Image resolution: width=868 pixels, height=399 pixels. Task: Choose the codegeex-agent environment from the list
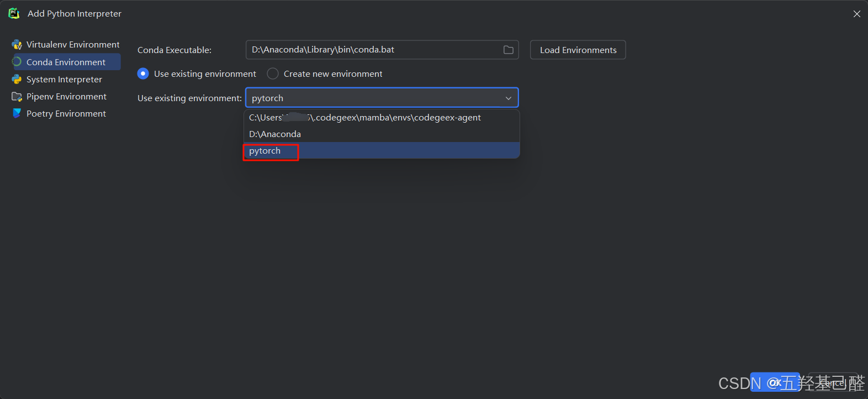382,118
